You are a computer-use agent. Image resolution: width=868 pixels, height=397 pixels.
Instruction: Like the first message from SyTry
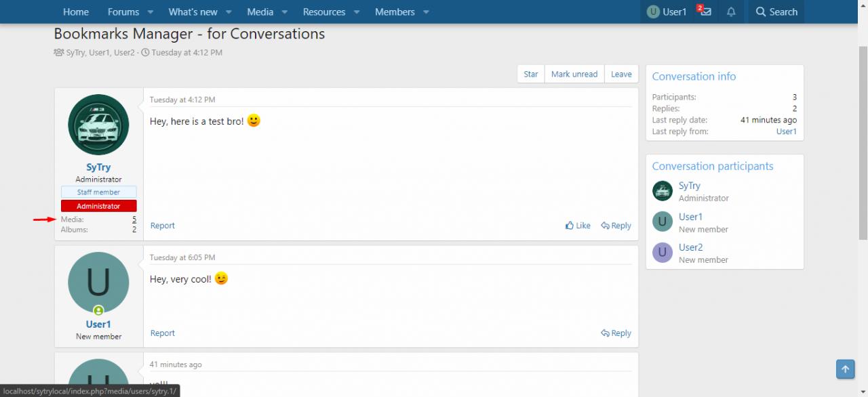click(x=578, y=226)
